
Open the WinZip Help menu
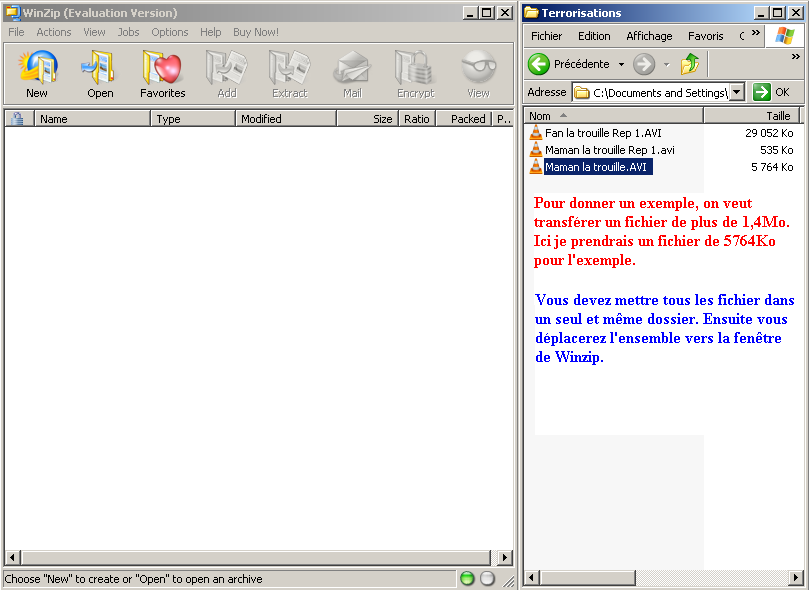tap(211, 32)
